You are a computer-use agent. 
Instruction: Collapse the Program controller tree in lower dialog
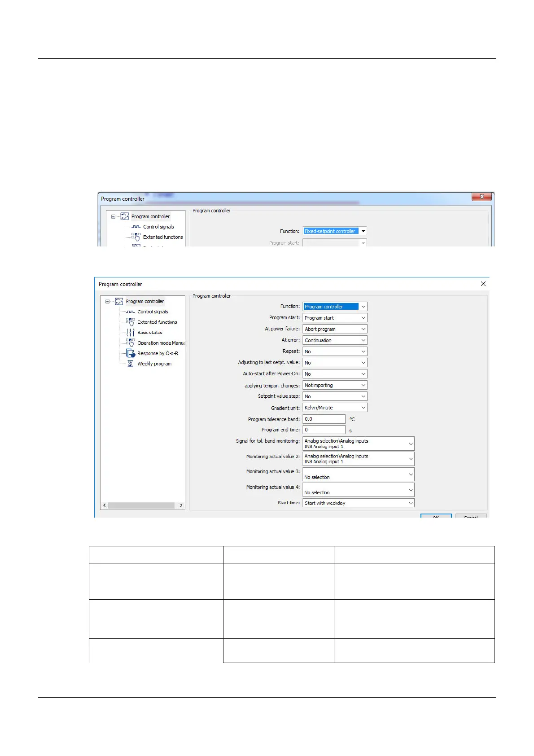(x=107, y=302)
